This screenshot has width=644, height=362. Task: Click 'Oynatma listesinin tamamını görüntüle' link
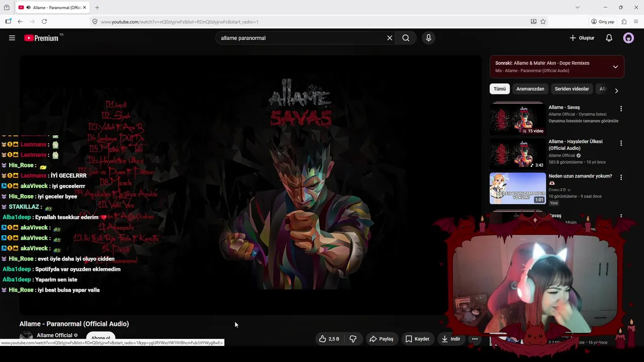[584, 121]
